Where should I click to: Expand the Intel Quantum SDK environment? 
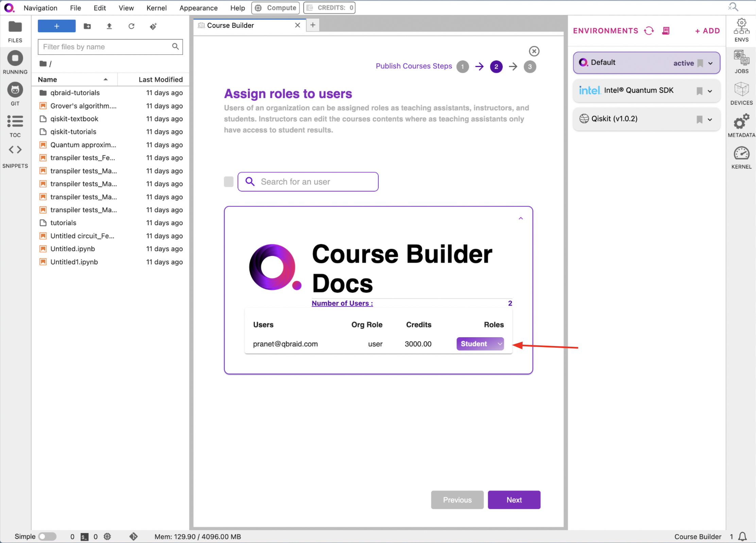(x=710, y=91)
